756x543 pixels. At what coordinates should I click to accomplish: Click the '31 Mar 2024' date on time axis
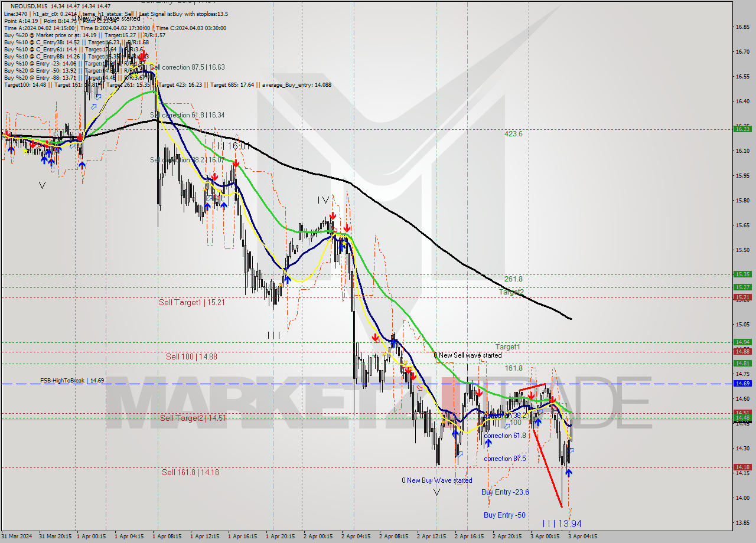click(17, 537)
